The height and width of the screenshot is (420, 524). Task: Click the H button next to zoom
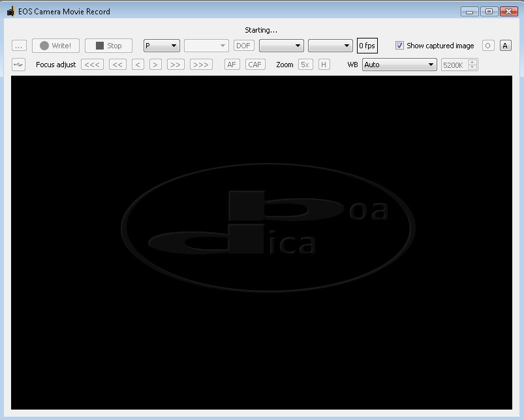[x=324, y=65]
